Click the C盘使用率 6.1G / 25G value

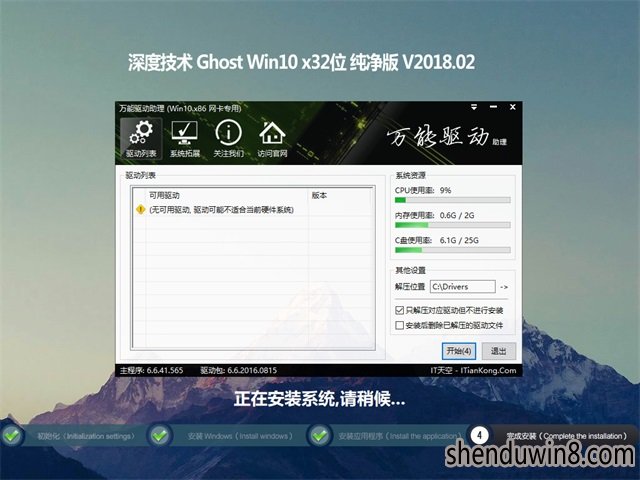(459, 240)
